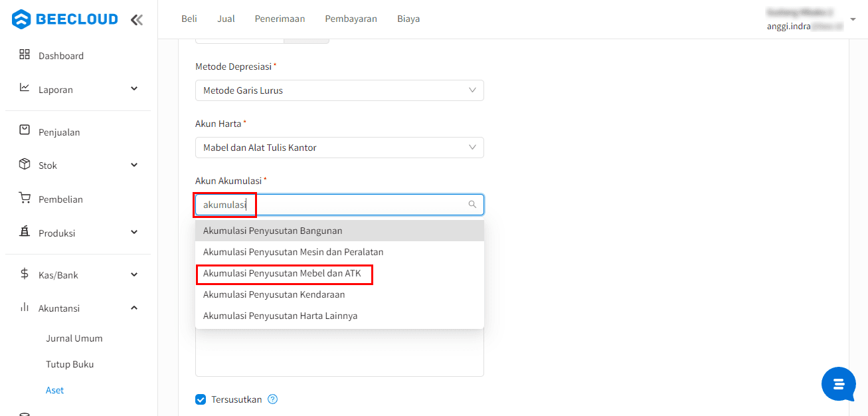Image resolution: width=868 pixels, height=416 pixels.
Task: Click the Produksi factory icon
Action: point(25,231)
